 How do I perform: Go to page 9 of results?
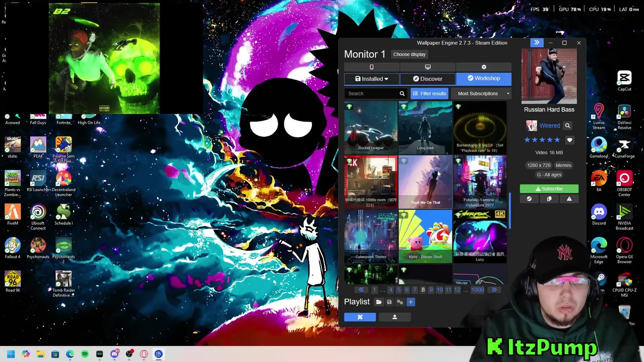(431, 290)
